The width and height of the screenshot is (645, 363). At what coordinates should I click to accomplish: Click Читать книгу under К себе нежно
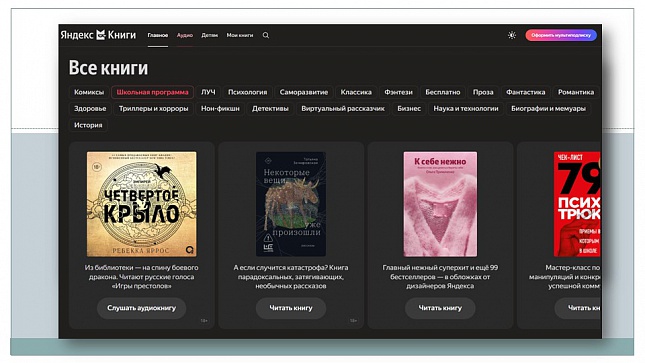(x=440, y=308)
